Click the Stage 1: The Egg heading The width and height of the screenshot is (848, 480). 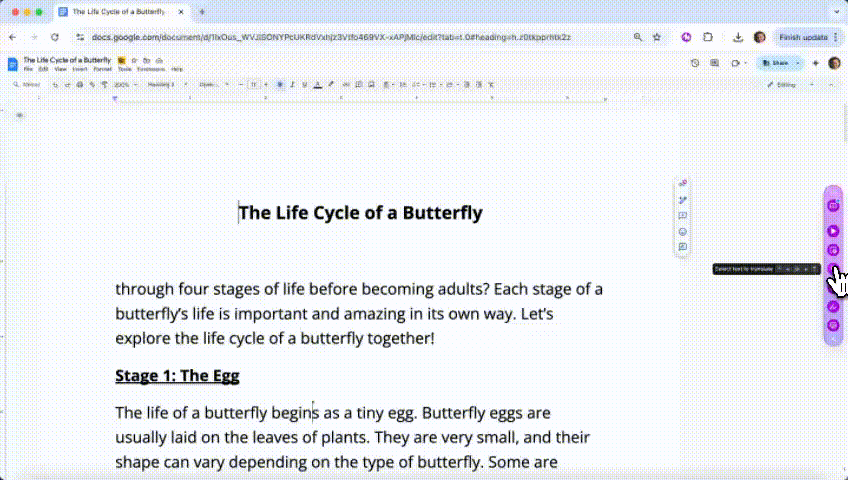tap(177, 376)
